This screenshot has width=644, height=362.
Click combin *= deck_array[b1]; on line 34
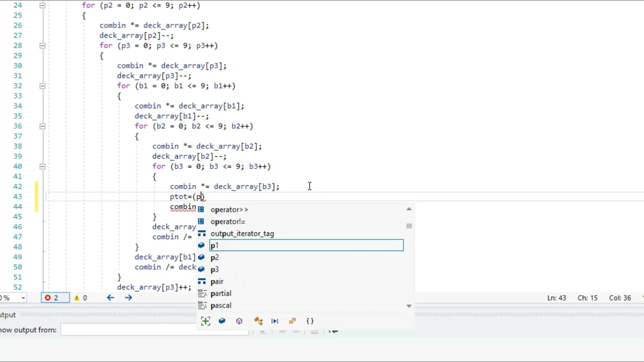(189, 106)
